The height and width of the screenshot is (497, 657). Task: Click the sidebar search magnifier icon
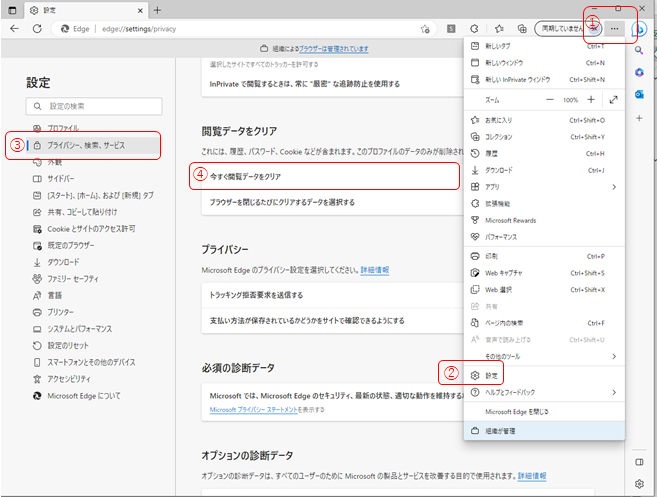[x=639, y=50]
